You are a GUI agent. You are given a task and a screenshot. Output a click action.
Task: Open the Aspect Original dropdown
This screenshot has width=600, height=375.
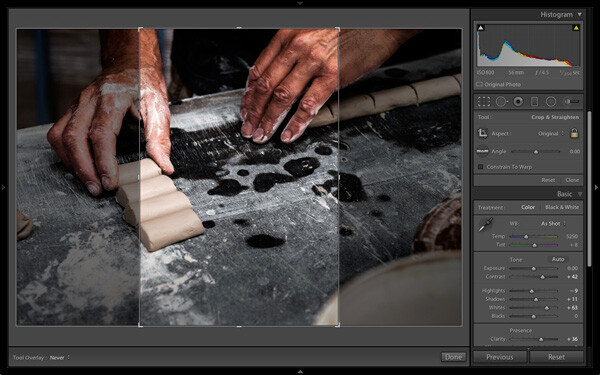click(x=551, y=134)
